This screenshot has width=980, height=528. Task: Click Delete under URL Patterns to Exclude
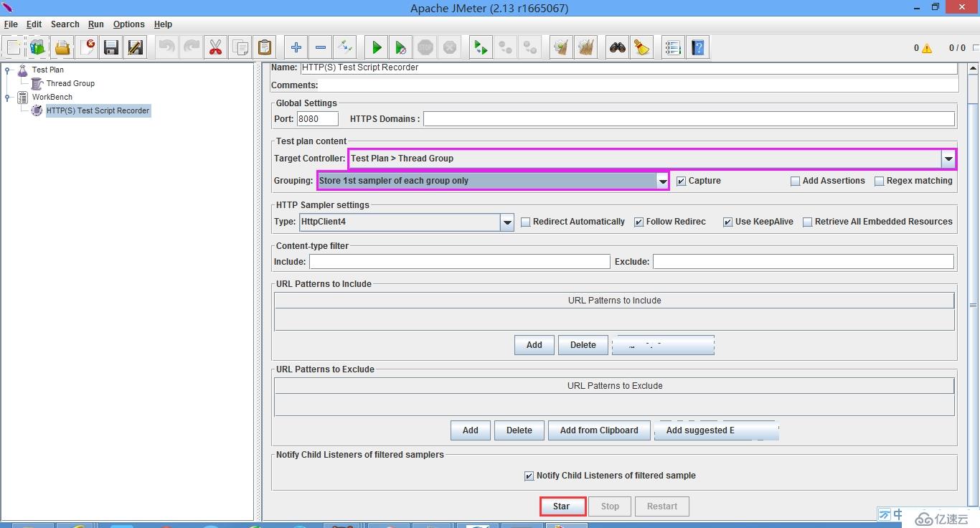pyautogui.click(x=519, y=430)
